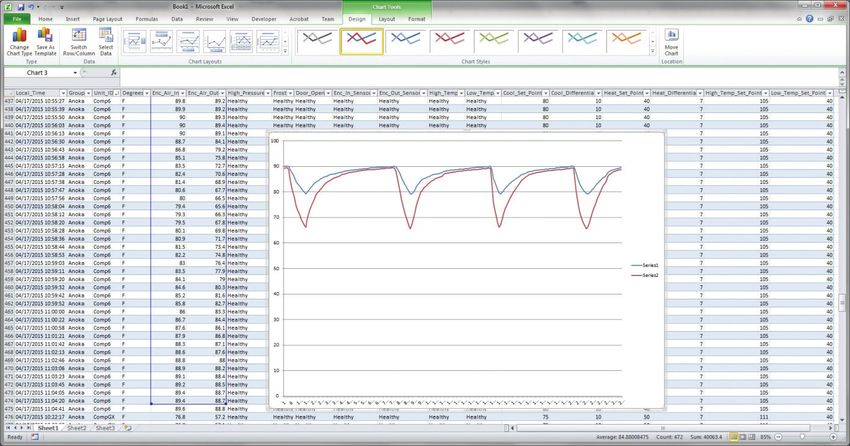Switch to the View tab
The height and width of the screenshot is (446, 850).
[232, 19]
